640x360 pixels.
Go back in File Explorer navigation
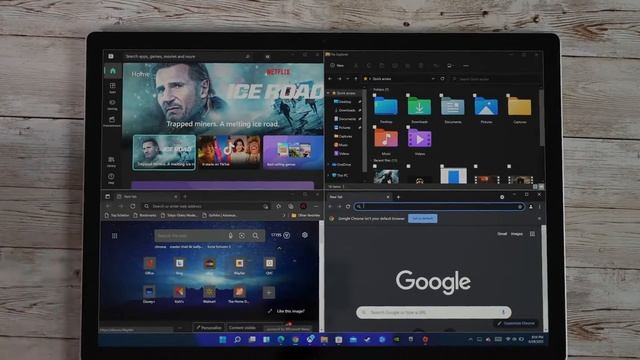(x=331, y=79)
